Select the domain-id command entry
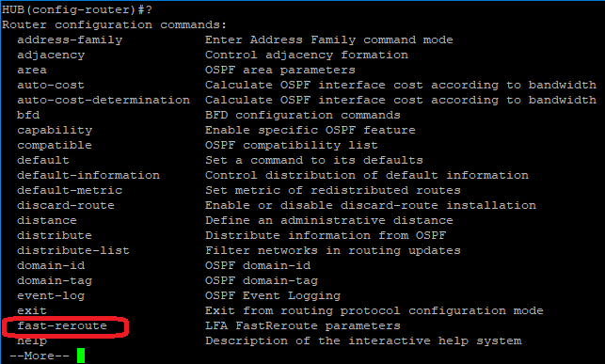This screenshot has width=605, height=364. point(51,265)
